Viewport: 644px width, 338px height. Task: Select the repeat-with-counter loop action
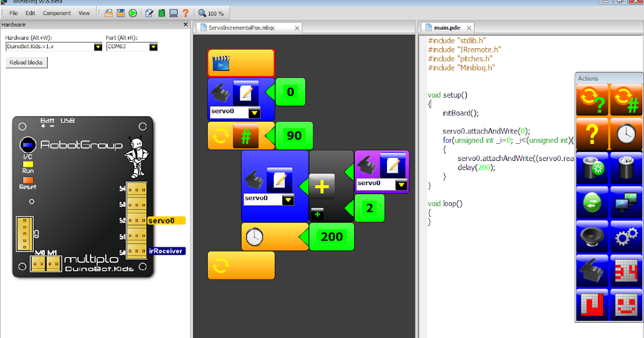[x=626, y=100]
